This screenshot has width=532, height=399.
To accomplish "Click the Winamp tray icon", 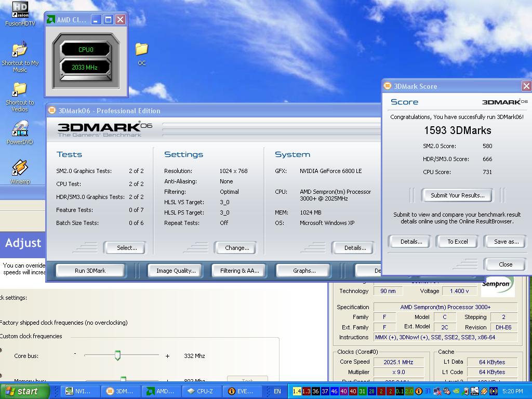I will pos(484,391).
